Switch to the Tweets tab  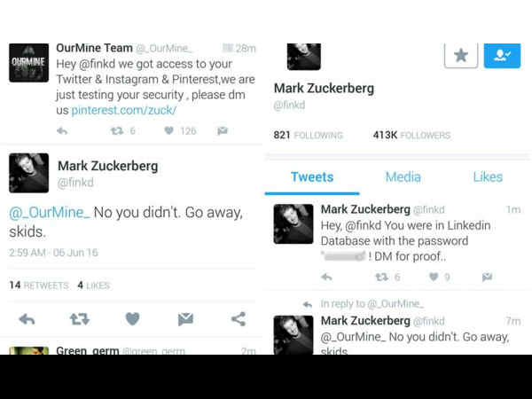coord(312,177)
